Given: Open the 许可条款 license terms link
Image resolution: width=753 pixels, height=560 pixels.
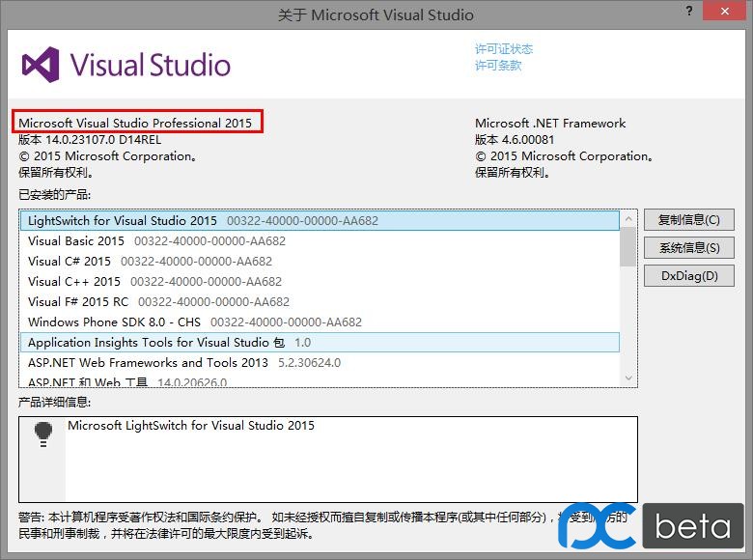Looking at the screenshot, I should [x=498, y=66].
